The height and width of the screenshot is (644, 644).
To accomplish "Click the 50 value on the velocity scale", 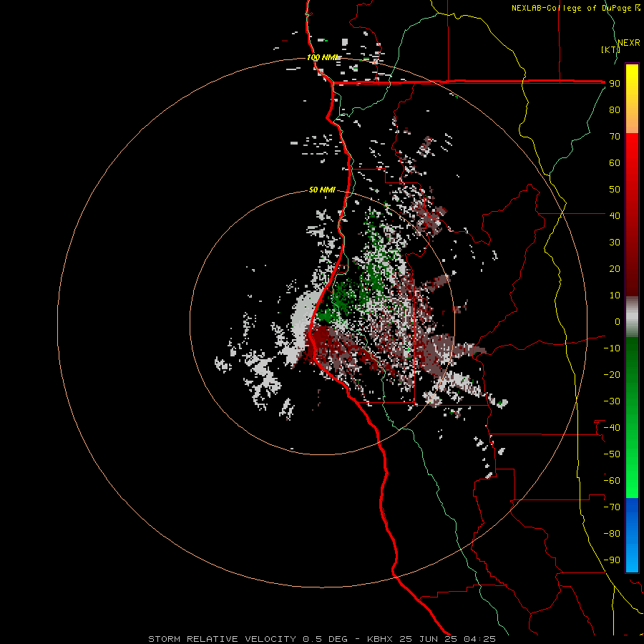I will click(615, 190).
